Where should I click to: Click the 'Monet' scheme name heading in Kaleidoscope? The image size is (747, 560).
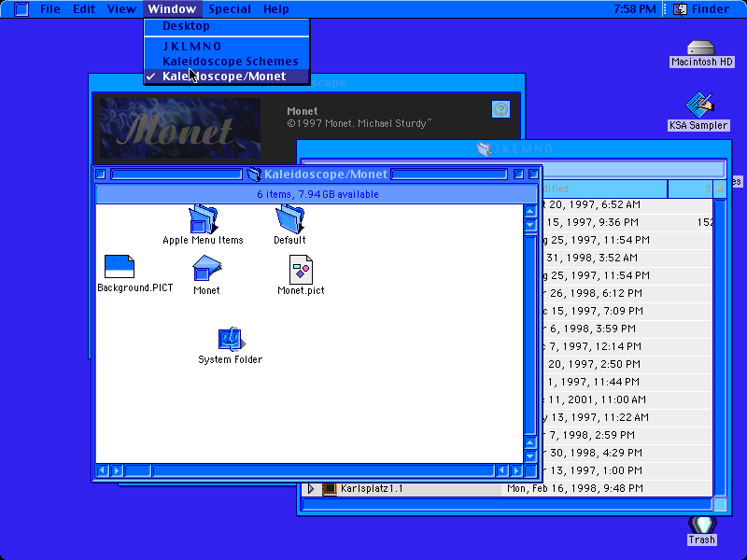pyautogui.click(x=302, y=111)
